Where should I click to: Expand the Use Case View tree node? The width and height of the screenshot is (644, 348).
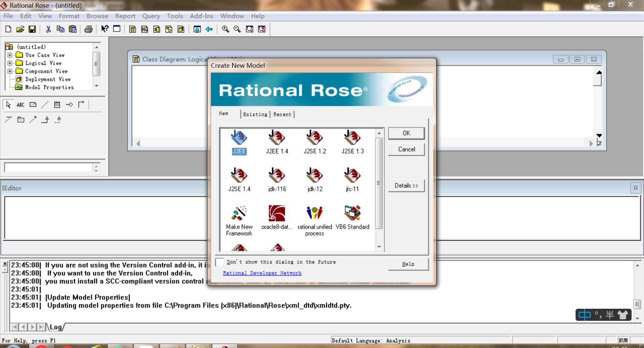click(x=10, y=55)
